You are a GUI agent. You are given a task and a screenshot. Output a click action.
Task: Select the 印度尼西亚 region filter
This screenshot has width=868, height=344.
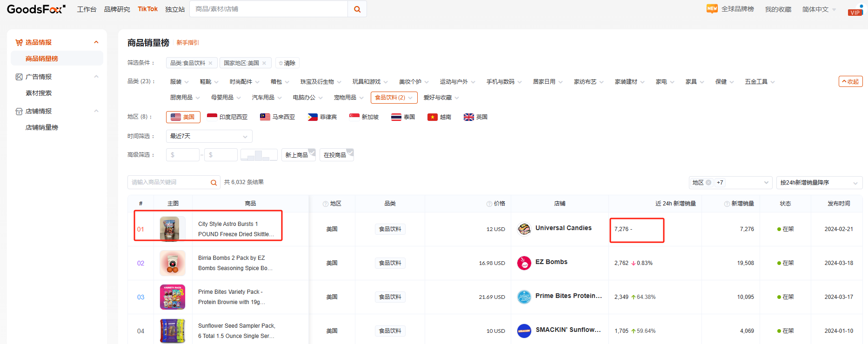tap(227, 117)
